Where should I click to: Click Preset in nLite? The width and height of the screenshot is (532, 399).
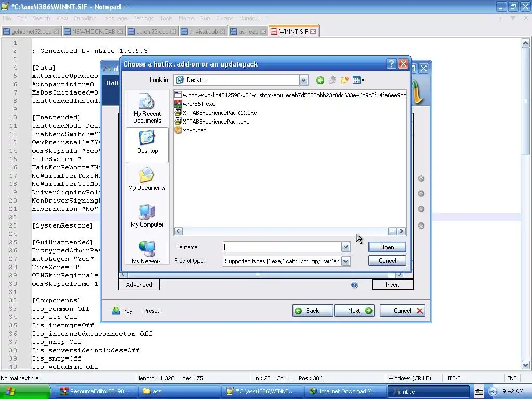tap(151, 311)
